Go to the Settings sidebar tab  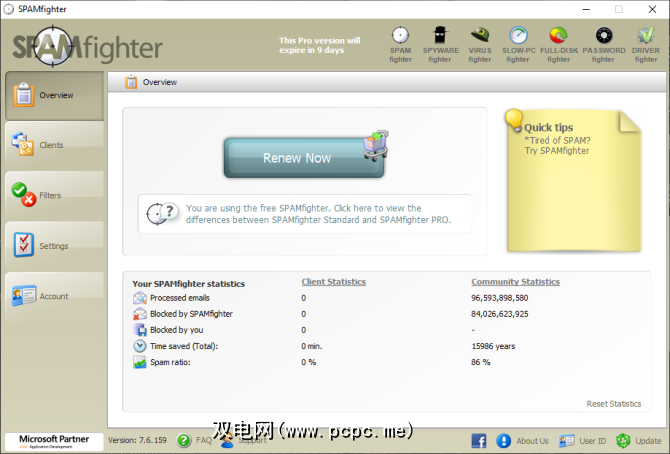coord(54,246)
